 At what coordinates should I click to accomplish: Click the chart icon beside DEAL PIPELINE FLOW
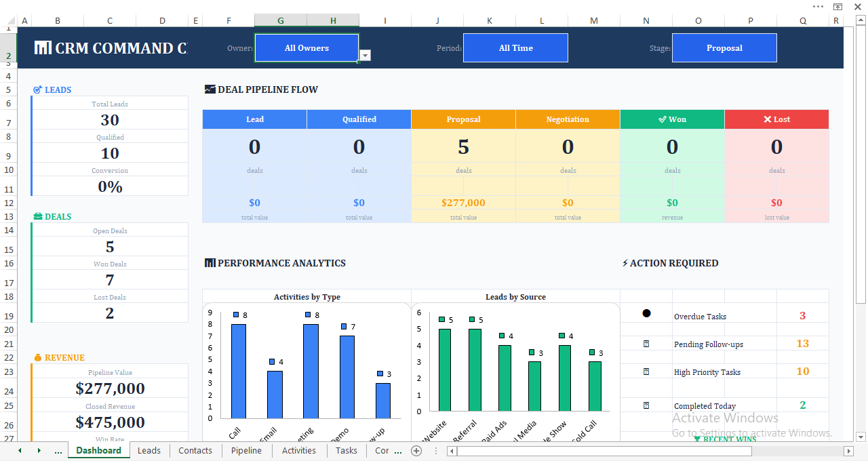coord(210,89)
